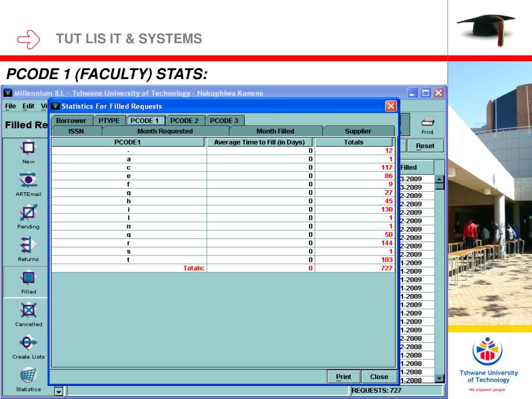Select PCODE1 cell 's'
Viewport: 532px width, 399px height.
(129, 251)
